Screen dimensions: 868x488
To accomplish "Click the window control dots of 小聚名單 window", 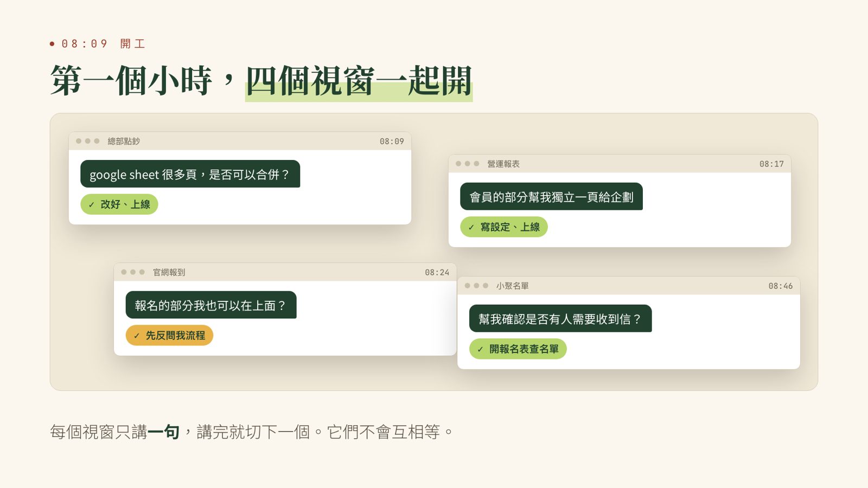I will click(x=476, y=286).
